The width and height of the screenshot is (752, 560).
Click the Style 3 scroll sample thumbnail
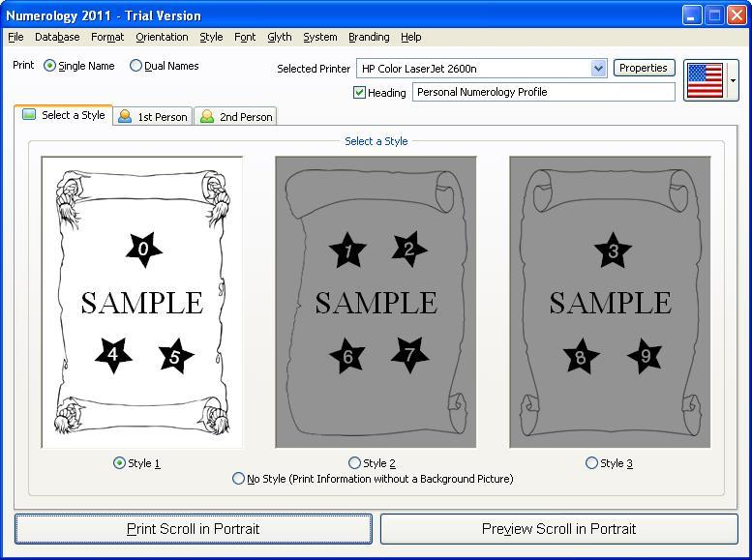pyautogui.click(x=610, y=303)
